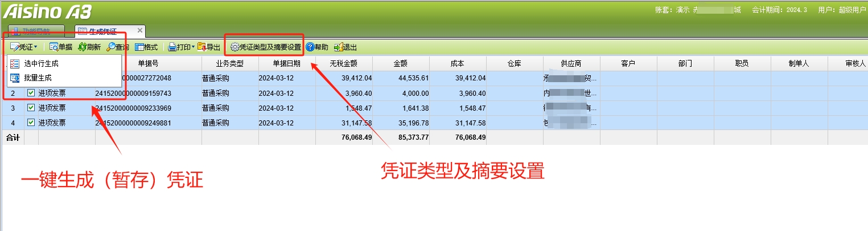Viewport: 868px width, 231px height.
Task: Open the 查询 search tool
Action: click(x=118, y=47)
